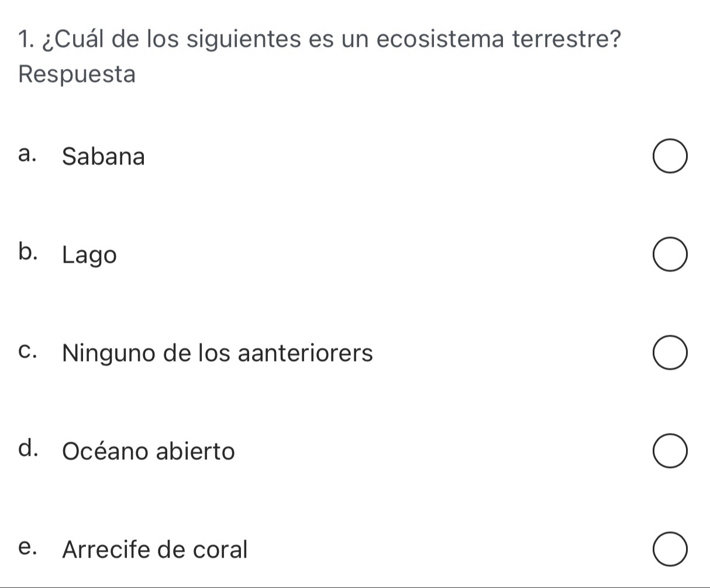Click the Lago answer text
Image resolution: width=710 pixels, height=588 pixels.
[89, 256]
